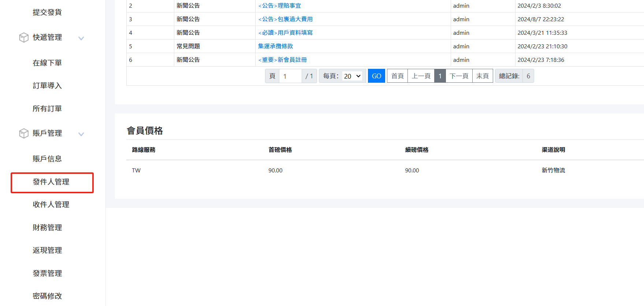Go to 在線下單 page
This screenshot has width=644, height=306.
(x=47, y=63)
